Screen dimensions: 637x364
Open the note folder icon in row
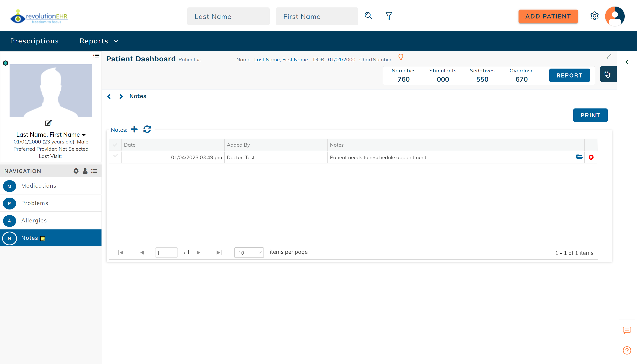[579, 157]
